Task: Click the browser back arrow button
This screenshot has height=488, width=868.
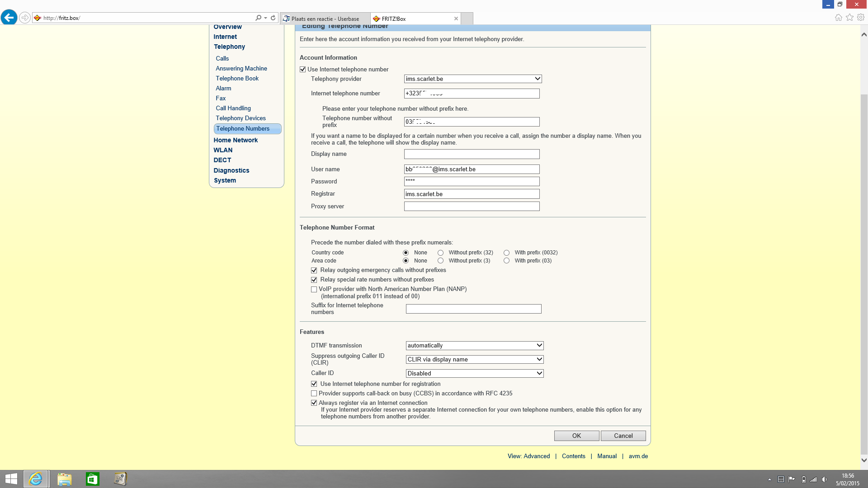Action: 9,18
